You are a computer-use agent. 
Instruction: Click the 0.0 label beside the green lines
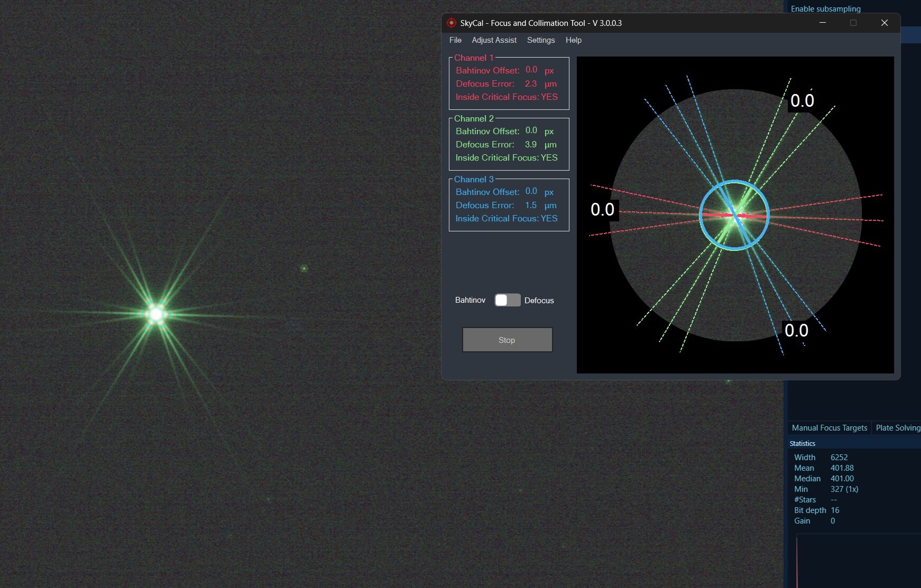802,101
